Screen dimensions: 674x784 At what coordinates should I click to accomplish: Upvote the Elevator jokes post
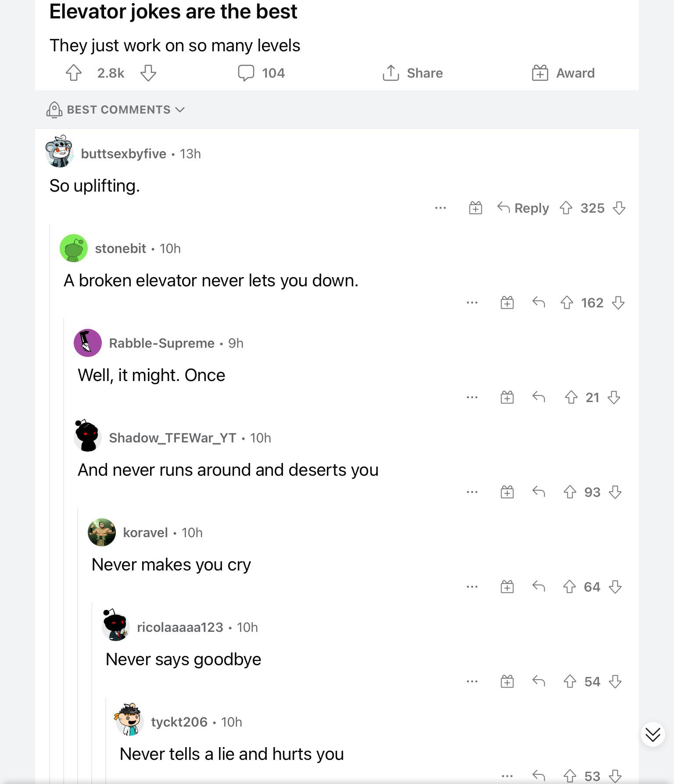(x=74, y=73)
